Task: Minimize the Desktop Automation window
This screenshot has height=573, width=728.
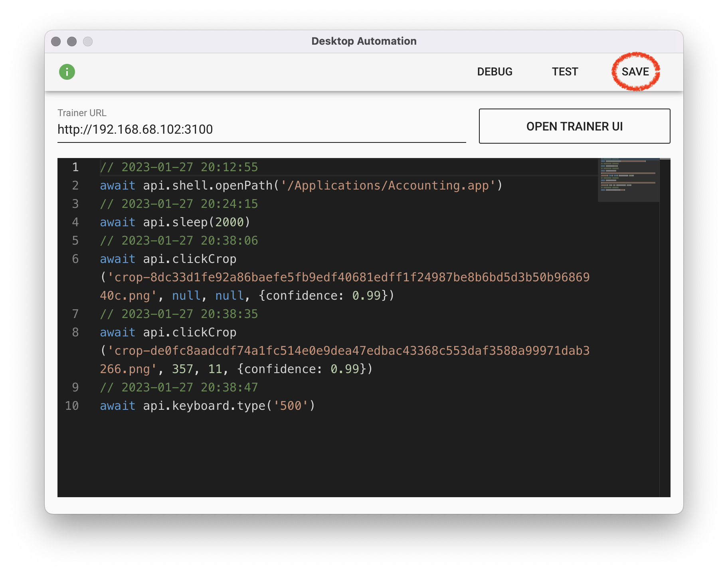Action: click(x=72, y=41)
